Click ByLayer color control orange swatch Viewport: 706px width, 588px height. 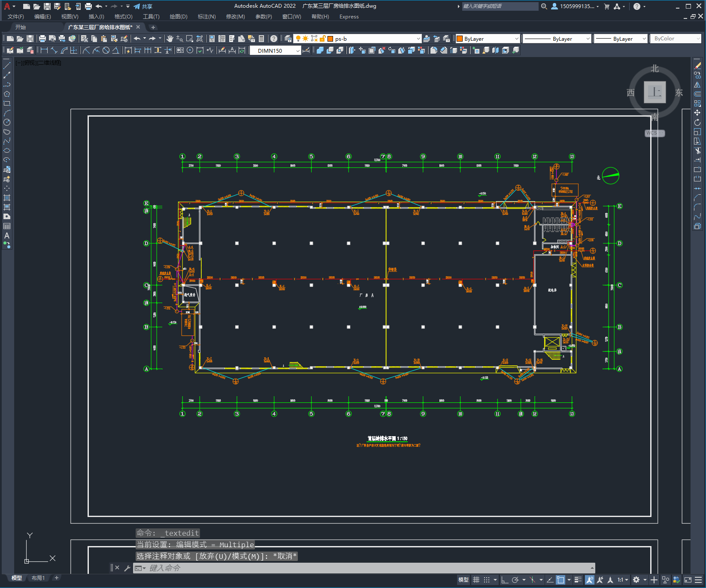[x=460, y=39]
